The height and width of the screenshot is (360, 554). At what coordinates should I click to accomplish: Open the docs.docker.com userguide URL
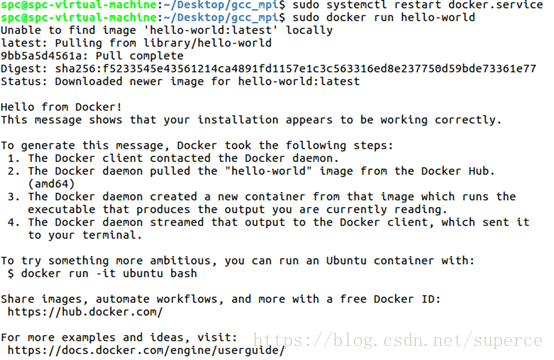point(146,350)
